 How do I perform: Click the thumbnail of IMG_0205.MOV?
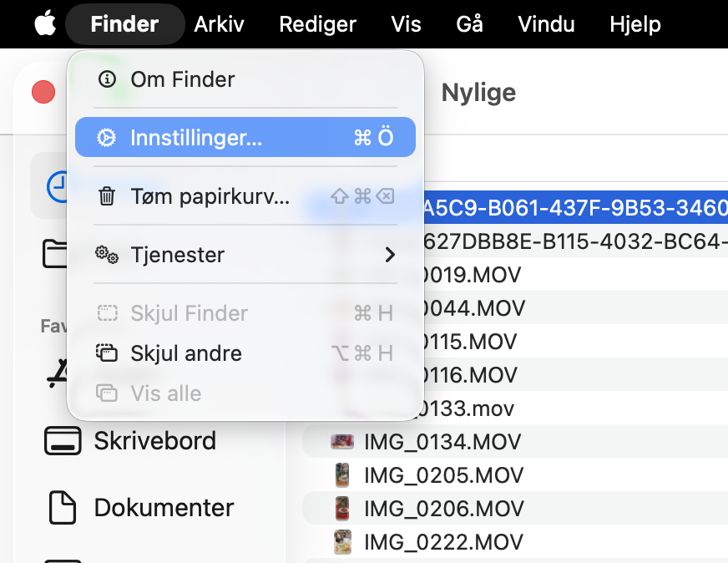coord(342,474)
